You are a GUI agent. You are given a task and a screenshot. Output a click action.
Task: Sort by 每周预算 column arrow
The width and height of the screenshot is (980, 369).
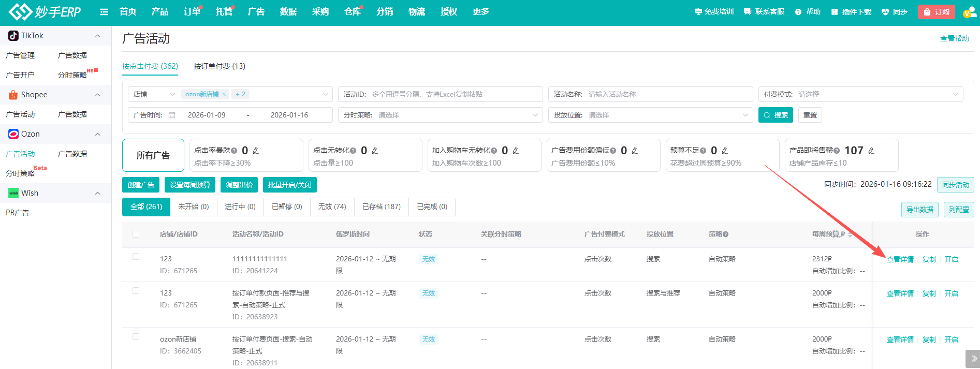[x=850, y=234]
